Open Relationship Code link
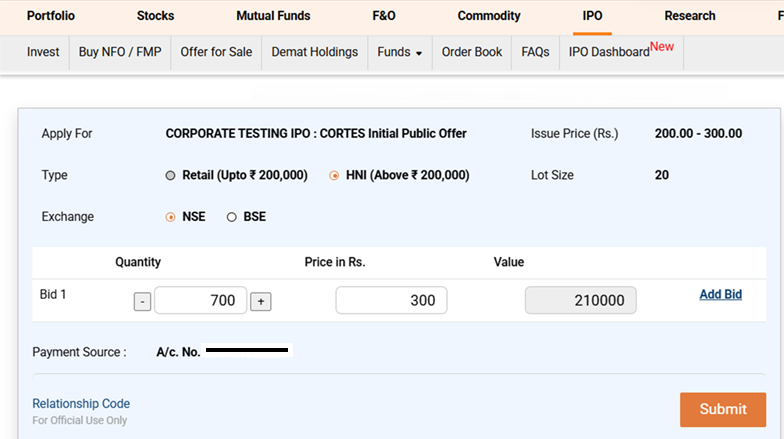This screenshot has height=439, width=784. (81, 404)
